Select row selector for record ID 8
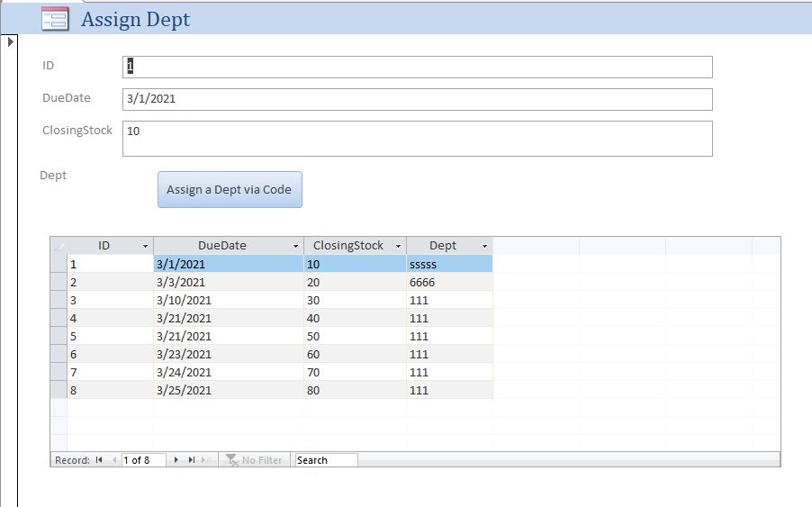Viewport: 812px width, 507px height. tap(59, 389)
